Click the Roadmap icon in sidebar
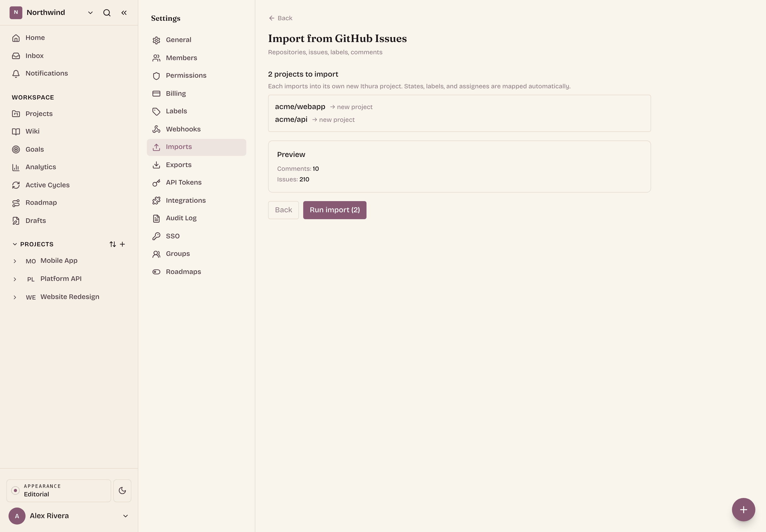The image size is (766, 532). 16,203
